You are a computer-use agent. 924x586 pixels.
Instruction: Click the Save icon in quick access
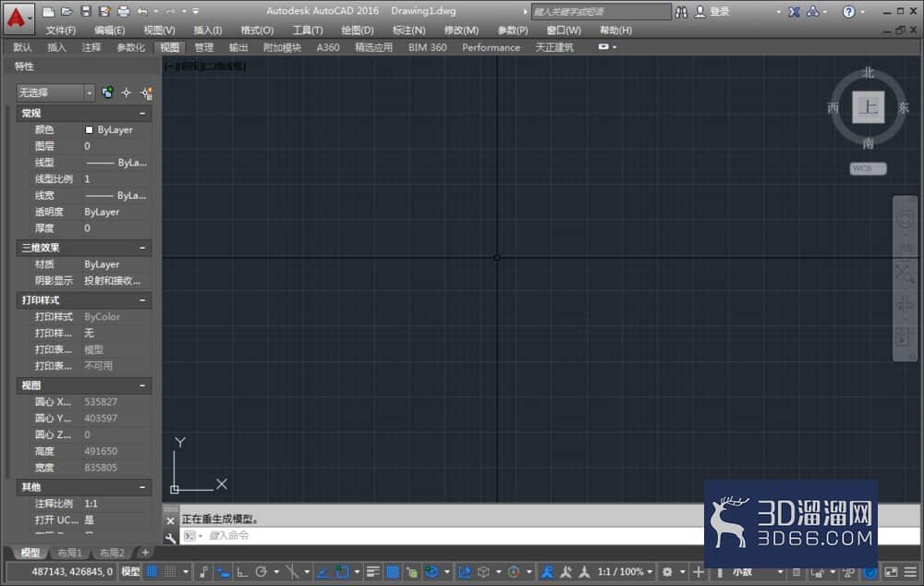(86, 11)
